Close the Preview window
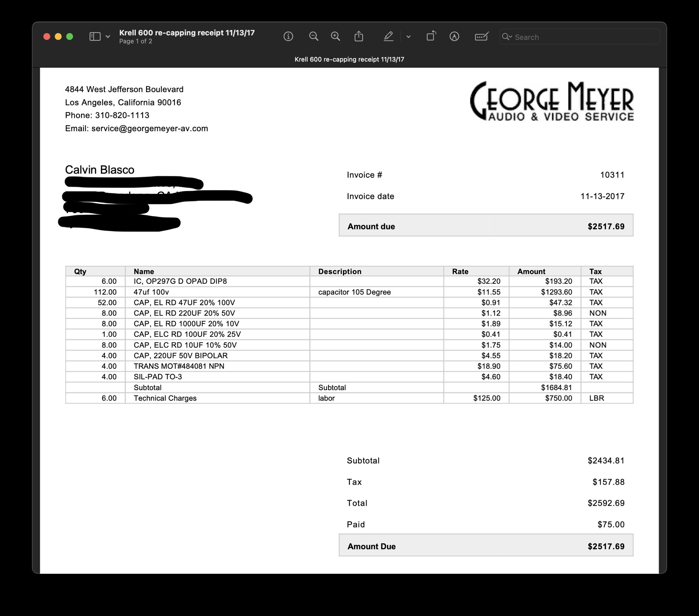 click(x=47, y=36)
